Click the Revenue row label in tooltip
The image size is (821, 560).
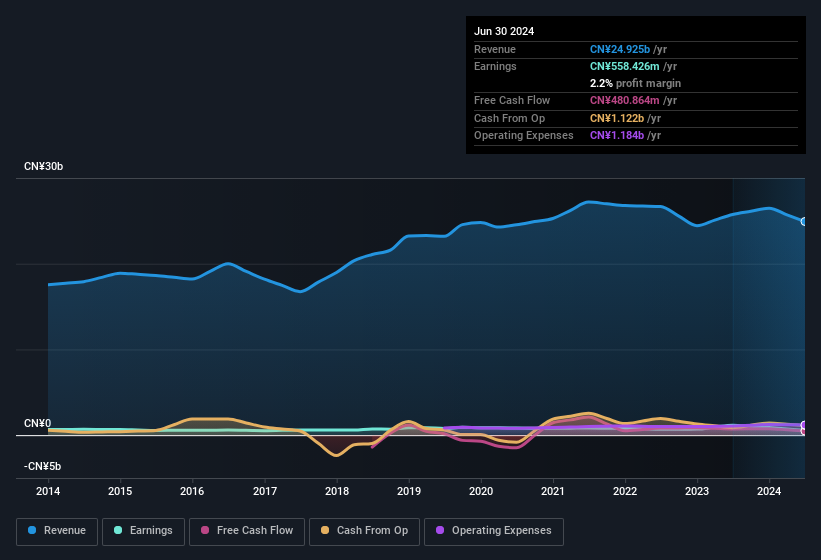tap(495, 49)
